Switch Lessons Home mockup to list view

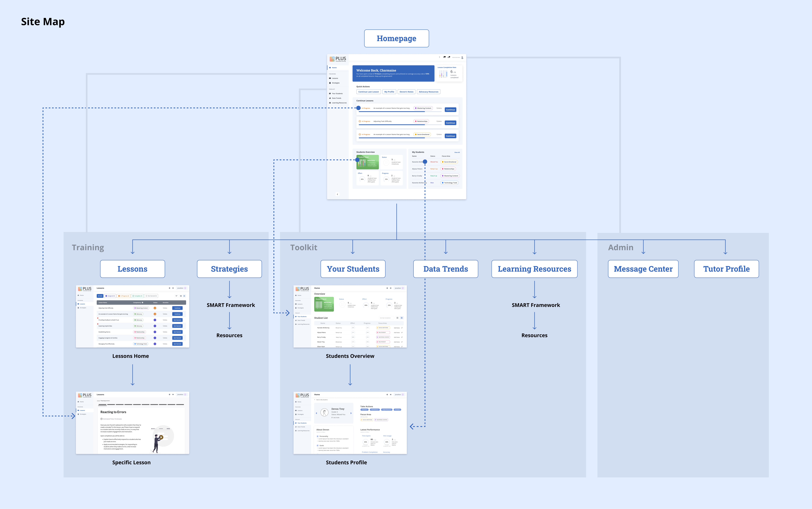coord(184,296)
